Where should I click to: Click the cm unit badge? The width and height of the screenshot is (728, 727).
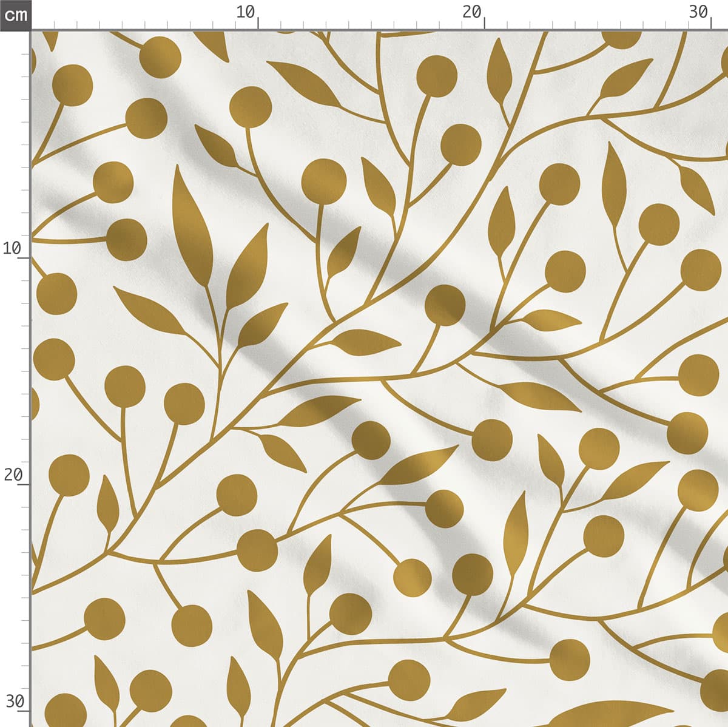(15, 15)
